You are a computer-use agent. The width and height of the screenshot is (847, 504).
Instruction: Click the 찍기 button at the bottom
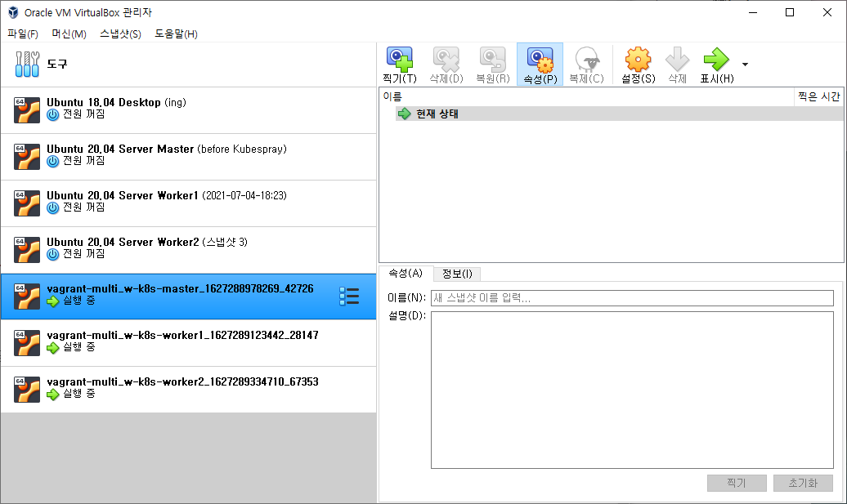coord(737,483)
